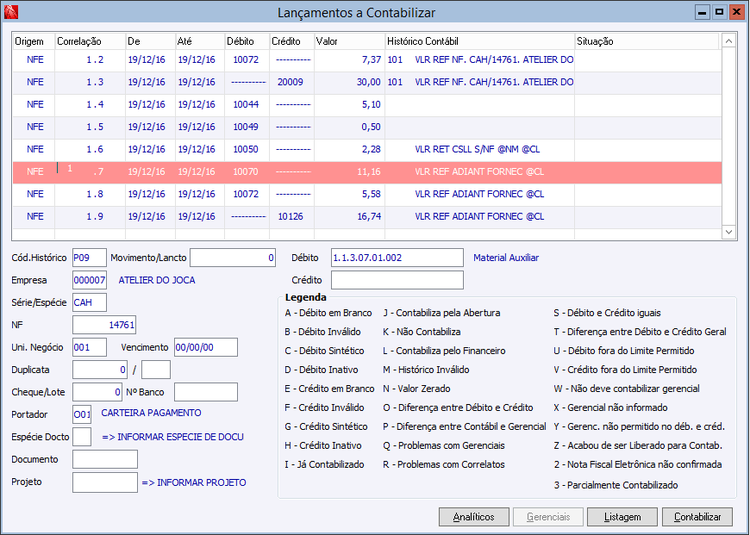Click the NF field with 14761
This screenshot has height=535, width=750.
point(104,325)
